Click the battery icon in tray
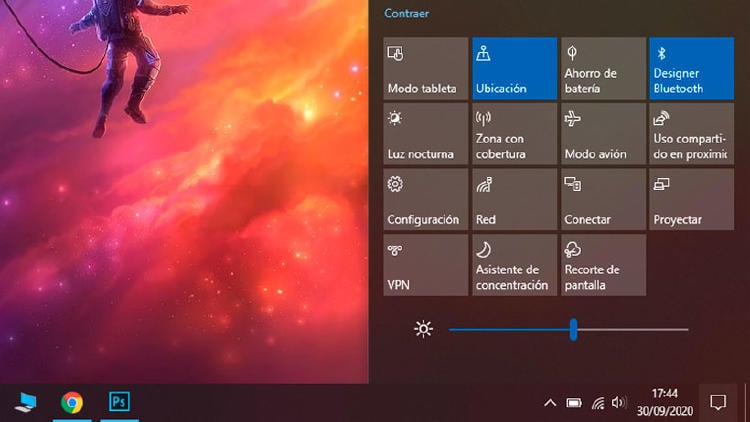This screenshot has width=750, height=422. tap(574, 403)
